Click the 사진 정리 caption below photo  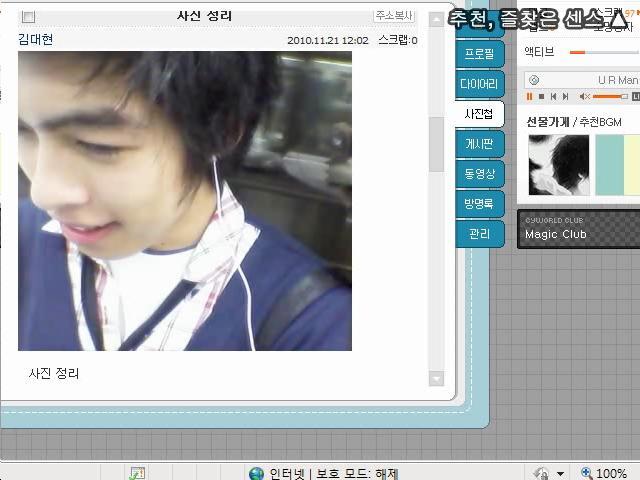point(53,373)
